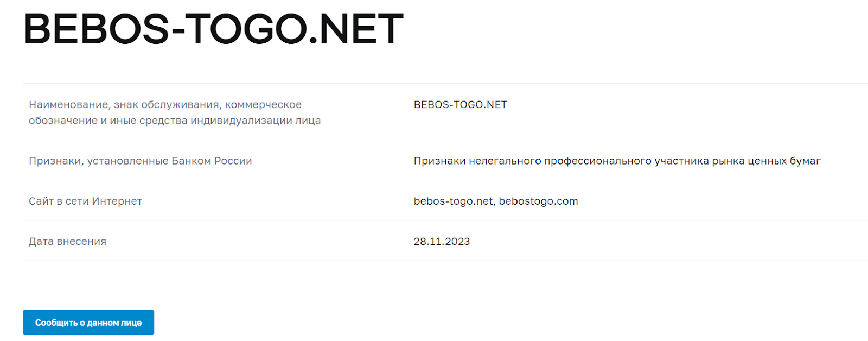Click the date value 28.11.2023

click(442, 242)
